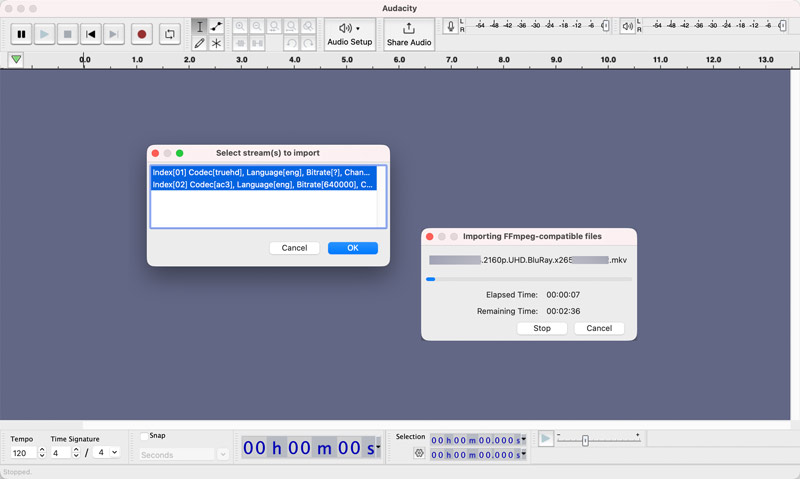
Task: Click the Tempo stepper arrows
Action: click(42, 452)
